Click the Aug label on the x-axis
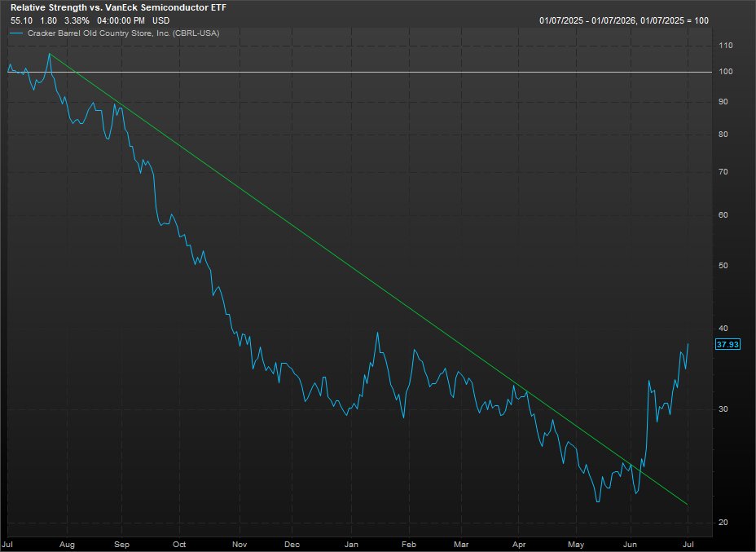Image resolution: width=756 pixels, height=552 pixels. [x=67, y=545]
